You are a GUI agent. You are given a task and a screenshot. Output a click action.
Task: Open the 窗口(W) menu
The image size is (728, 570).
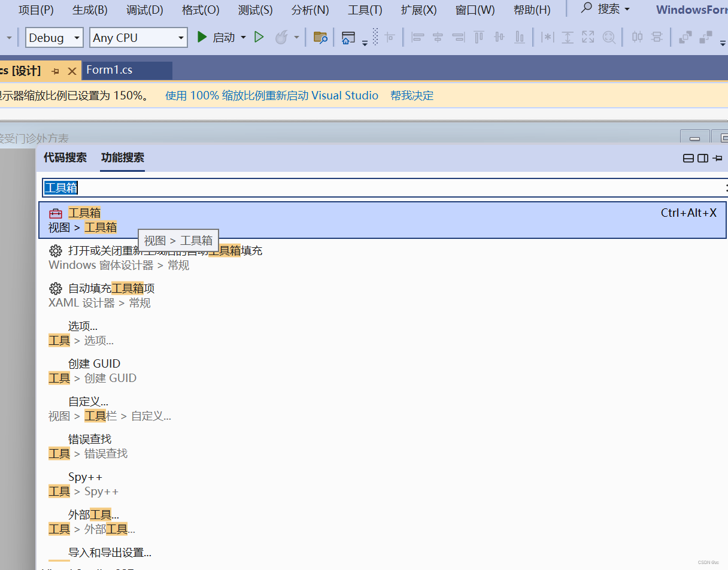tap(475, 10)
